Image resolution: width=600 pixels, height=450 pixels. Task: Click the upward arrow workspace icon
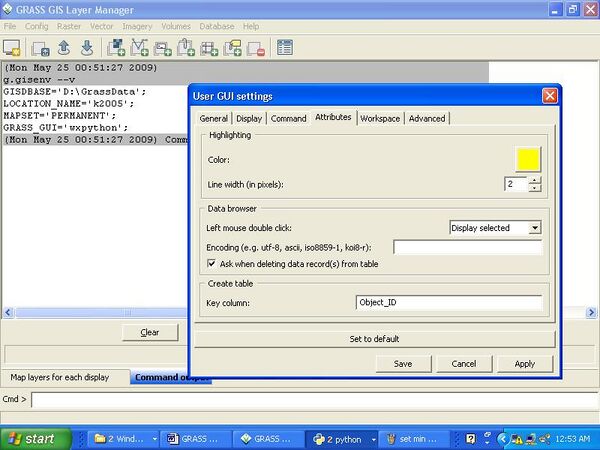point(64,48)
